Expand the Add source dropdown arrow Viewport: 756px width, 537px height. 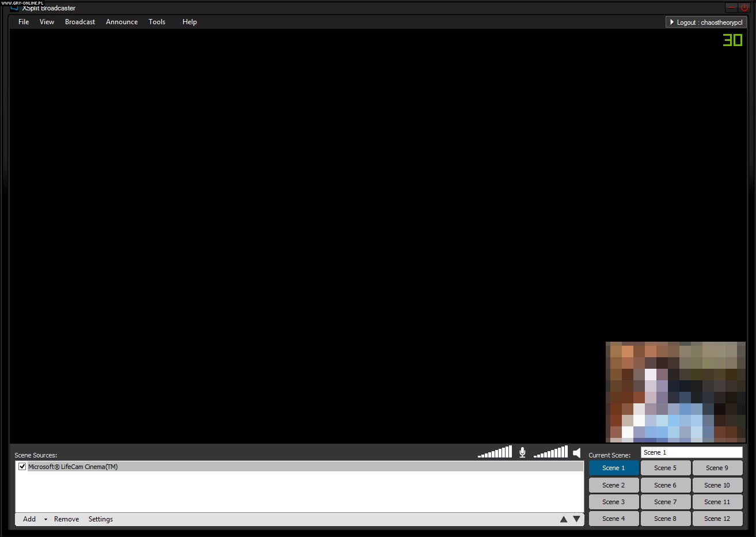click(45, 520)
